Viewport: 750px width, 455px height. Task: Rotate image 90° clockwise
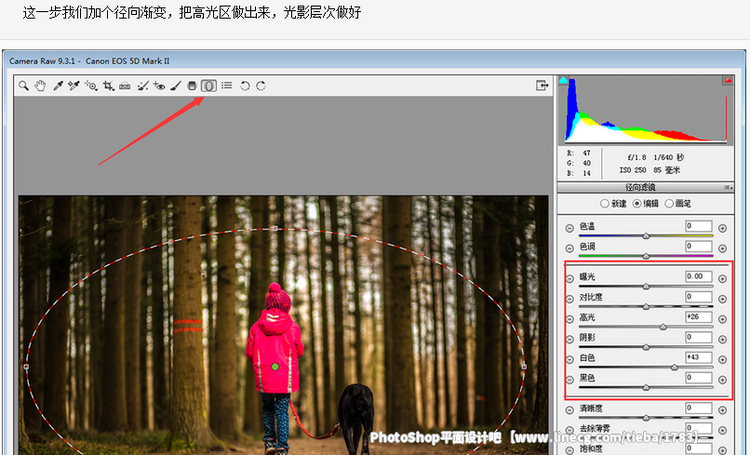[x=261, y=86]
